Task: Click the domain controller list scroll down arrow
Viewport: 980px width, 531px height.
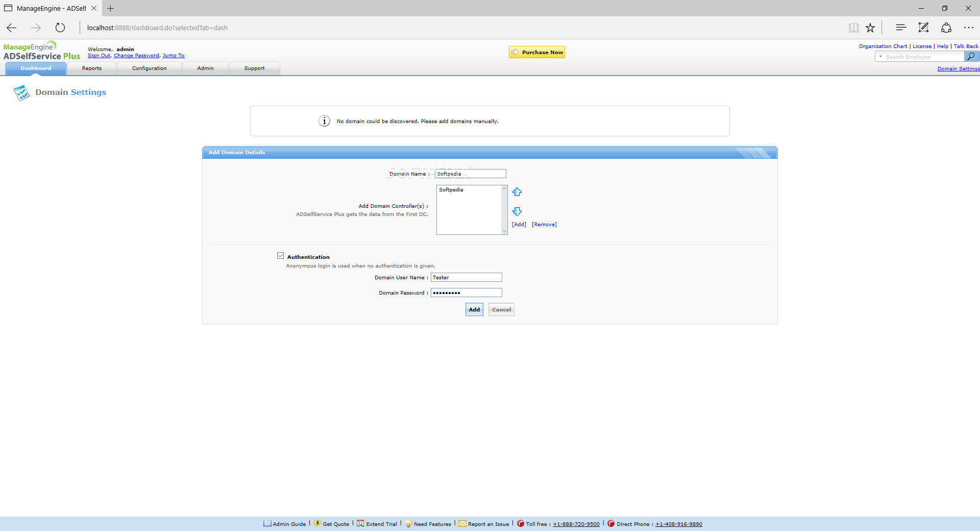Action: [504, 231]
